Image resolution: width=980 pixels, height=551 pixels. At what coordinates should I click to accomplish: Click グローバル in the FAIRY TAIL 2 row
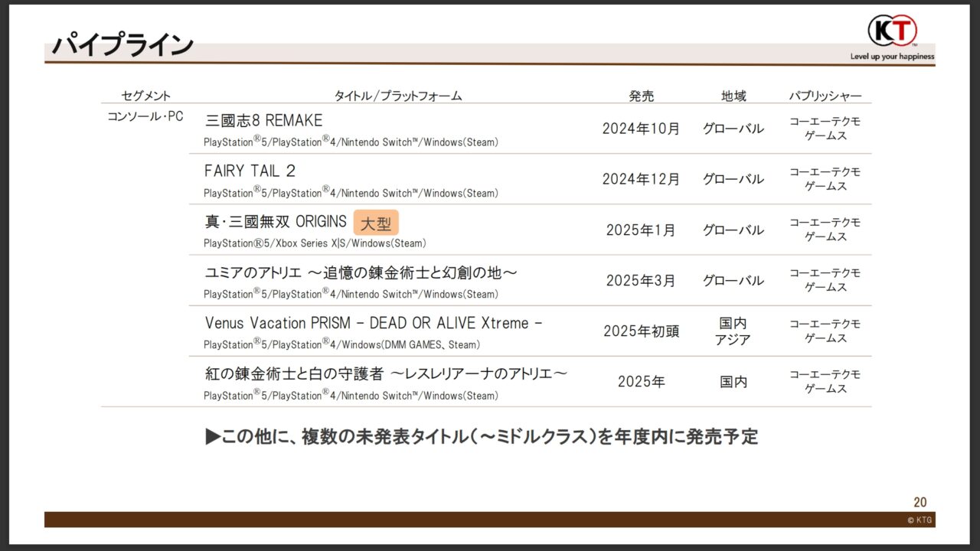[733, 179]
